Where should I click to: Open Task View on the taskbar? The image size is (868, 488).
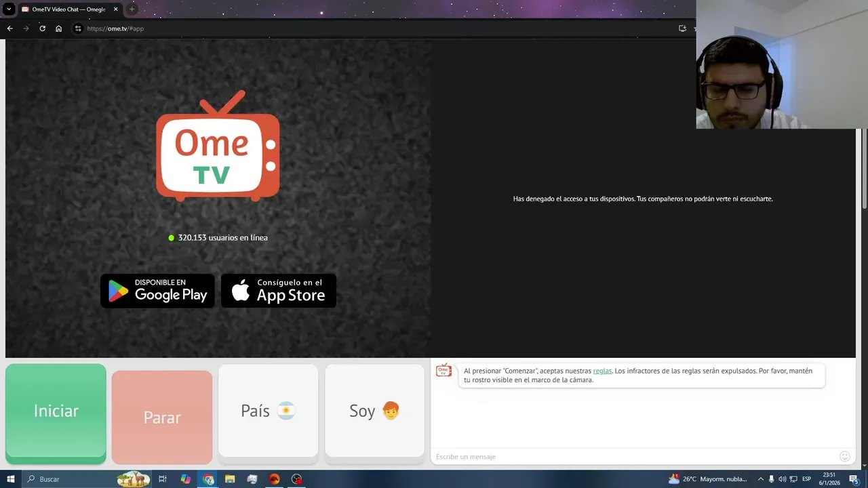pos(163,479)
